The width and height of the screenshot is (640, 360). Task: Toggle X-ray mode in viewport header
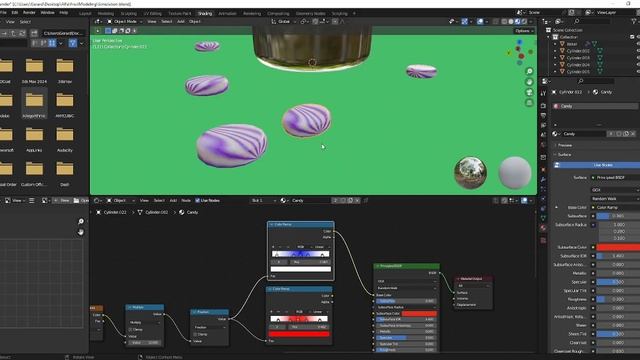point(496,21)
